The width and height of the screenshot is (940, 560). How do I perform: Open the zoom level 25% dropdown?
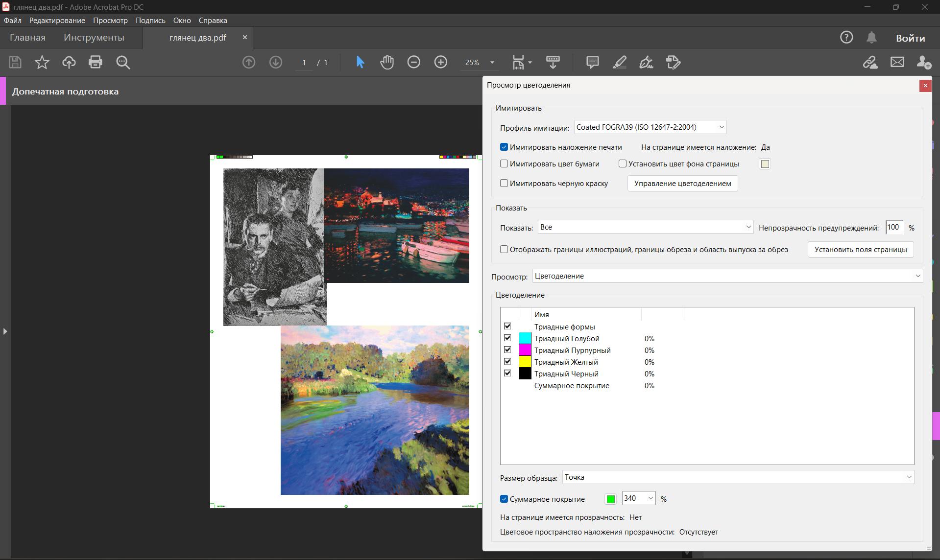click(492, 63)
